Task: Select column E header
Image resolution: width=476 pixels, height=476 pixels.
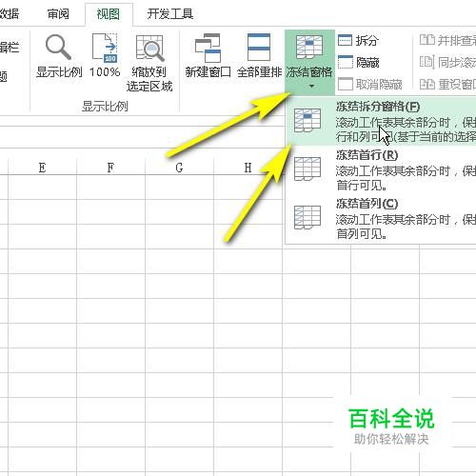Action: pyautogui.click(x=42, y=168)
